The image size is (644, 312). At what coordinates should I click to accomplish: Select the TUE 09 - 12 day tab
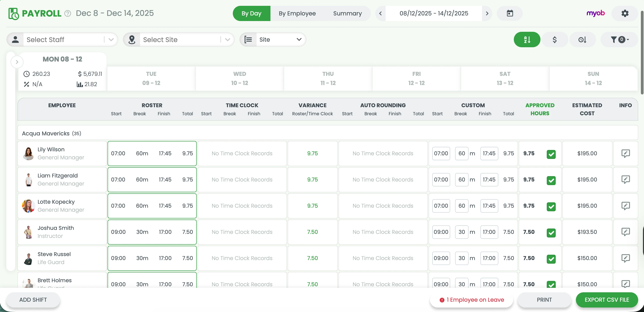pyautogui.click(x=151, y=78)
